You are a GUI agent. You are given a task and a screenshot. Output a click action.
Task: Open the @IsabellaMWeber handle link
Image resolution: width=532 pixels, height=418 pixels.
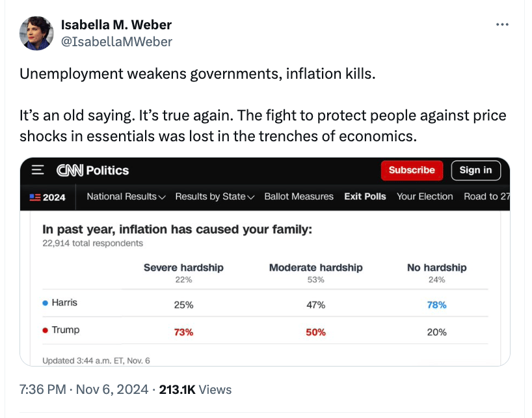point(116,42)
